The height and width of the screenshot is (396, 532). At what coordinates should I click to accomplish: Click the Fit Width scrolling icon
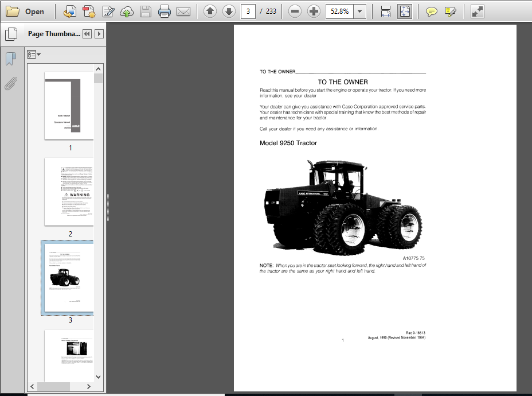[x=386, y=11]
